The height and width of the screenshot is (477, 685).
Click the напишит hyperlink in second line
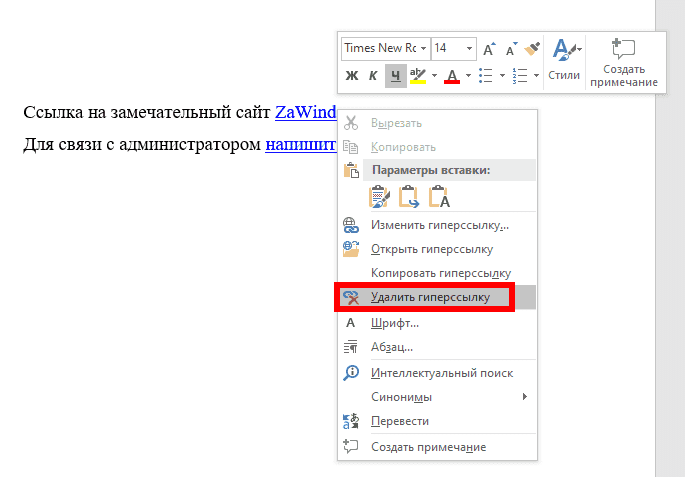[299, 145]
